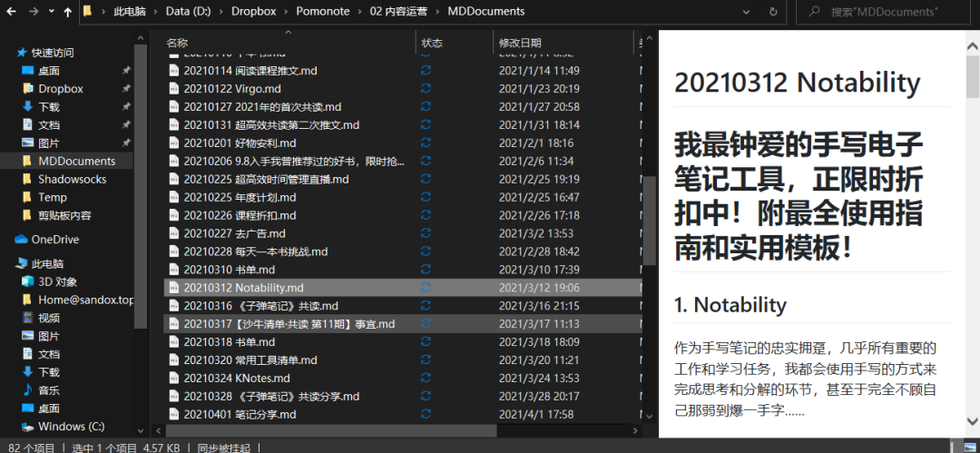This screenshot has width=980, height=453.
Task: Click the preview pane scroll up arrow
Action: tap(973, 45)
